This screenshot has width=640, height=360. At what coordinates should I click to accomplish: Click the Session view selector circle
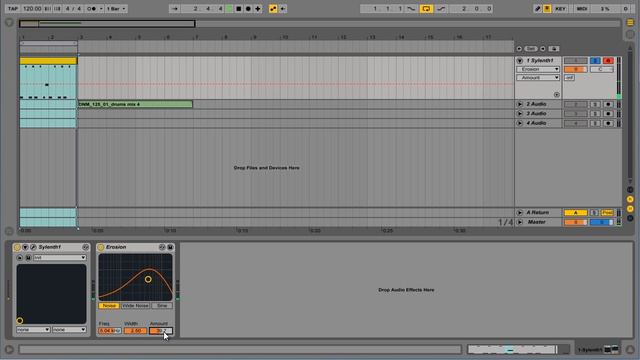pos(630,34)
